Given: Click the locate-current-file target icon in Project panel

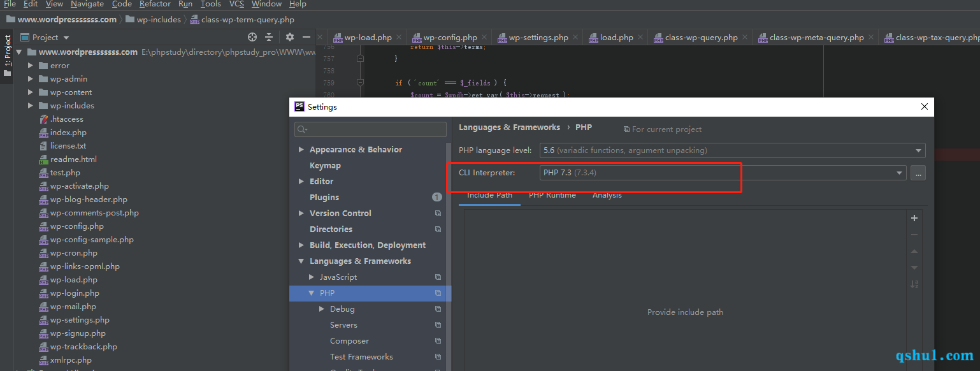Looking at the screenshot, I should point(252,38).
